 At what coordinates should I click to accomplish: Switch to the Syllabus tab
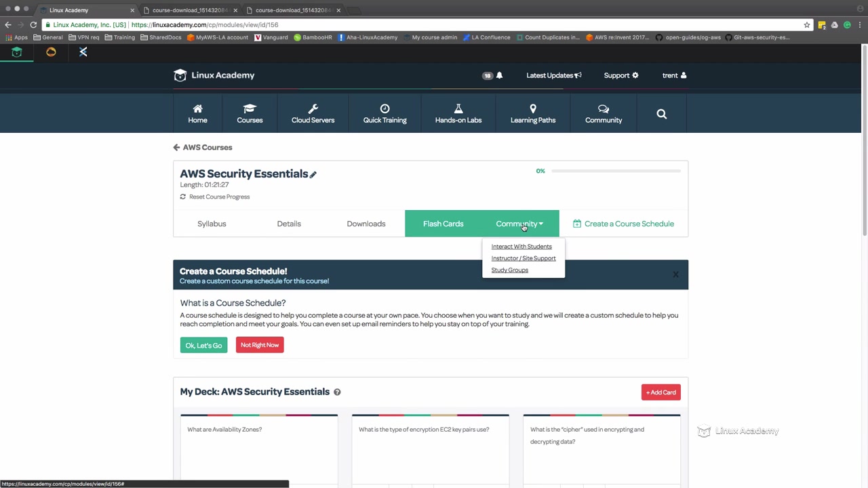click(x=212, y=224)
